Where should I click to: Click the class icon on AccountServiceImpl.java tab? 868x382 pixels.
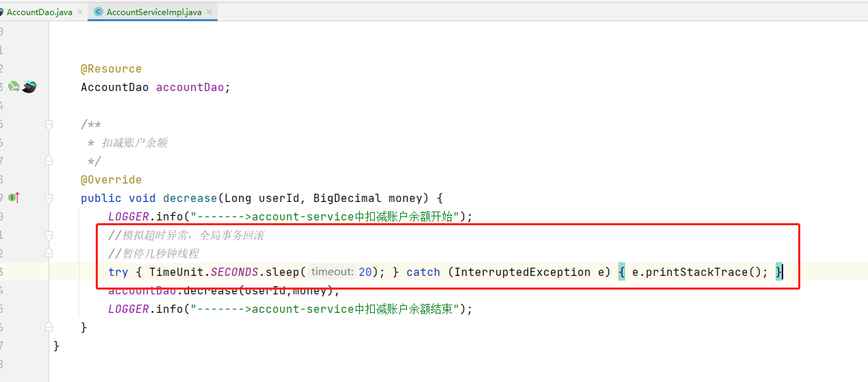coord(98,12)
